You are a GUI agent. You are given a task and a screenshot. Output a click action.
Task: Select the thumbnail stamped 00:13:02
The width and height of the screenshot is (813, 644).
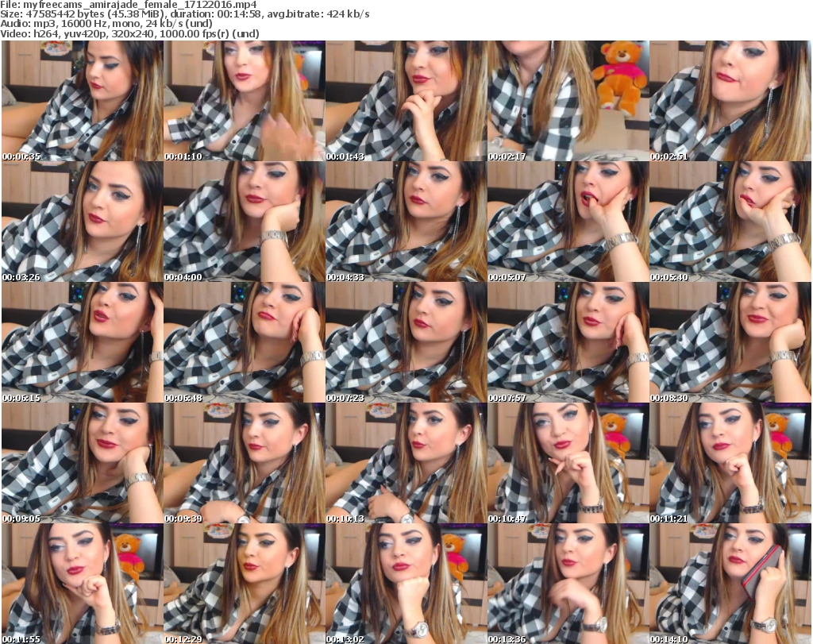(406, 584)
